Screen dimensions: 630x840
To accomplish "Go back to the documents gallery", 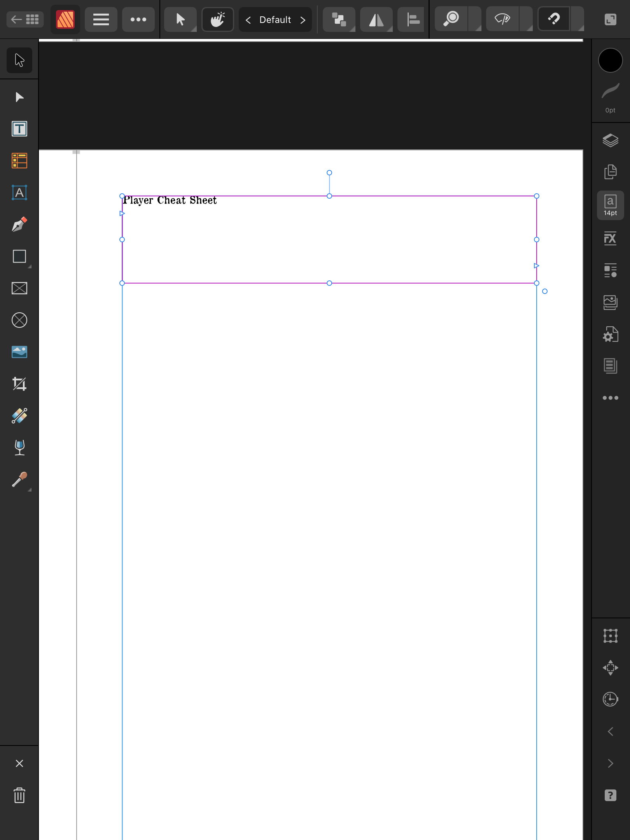I will (25, 19).
